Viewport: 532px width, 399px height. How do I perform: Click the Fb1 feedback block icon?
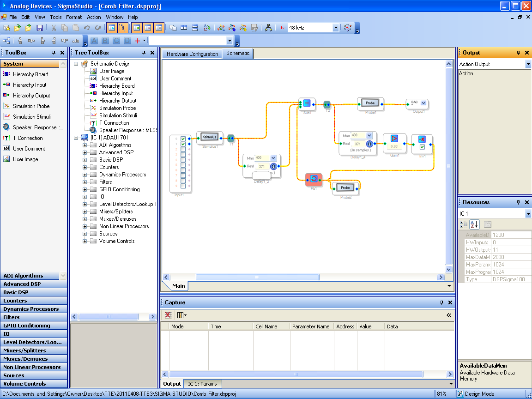tap(314, 179)
